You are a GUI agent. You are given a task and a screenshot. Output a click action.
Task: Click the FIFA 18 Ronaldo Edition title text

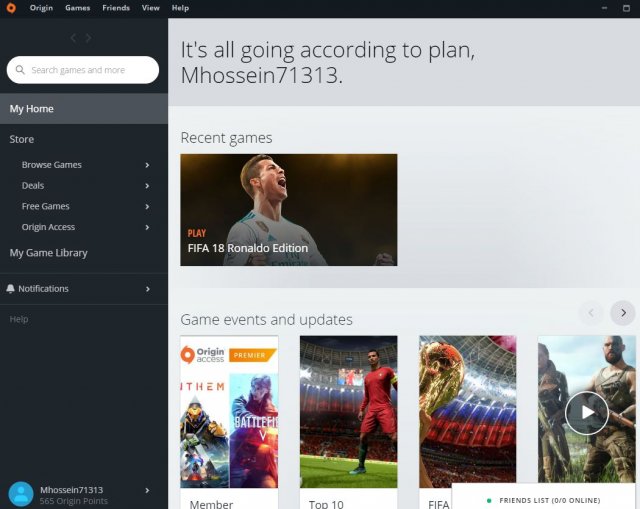point(248,248)
